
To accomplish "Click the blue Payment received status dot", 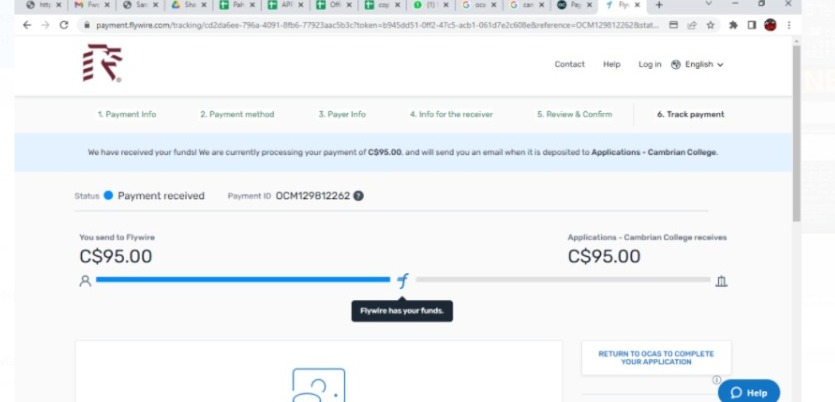I will pos(108,195).
